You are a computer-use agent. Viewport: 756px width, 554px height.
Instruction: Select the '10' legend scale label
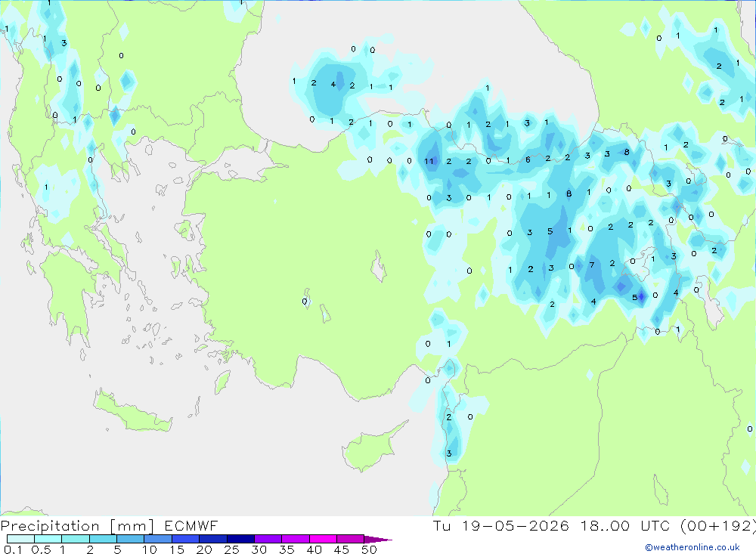click(x=150, y=549)
